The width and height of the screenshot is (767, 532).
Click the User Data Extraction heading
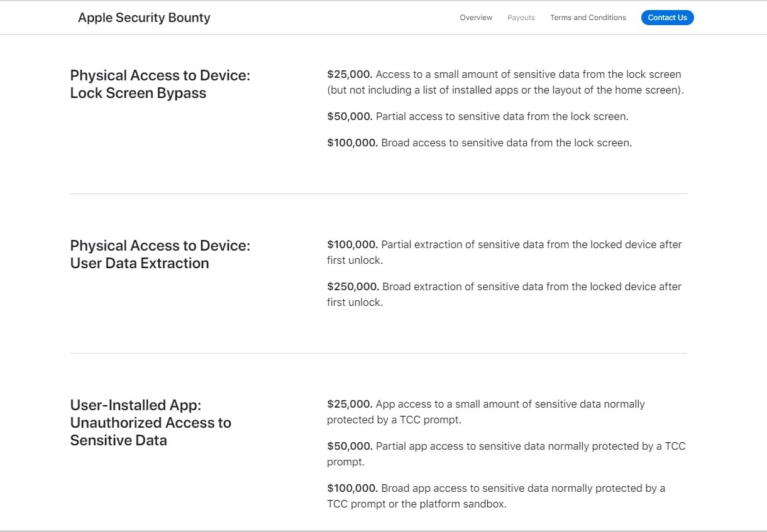click(160, 254)
